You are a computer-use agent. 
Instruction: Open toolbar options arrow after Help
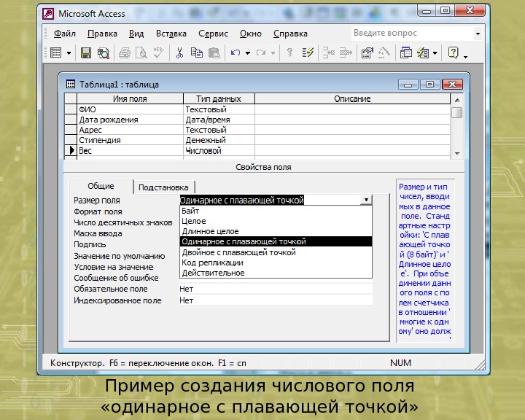pyautogui.click(x=465, y=56)
